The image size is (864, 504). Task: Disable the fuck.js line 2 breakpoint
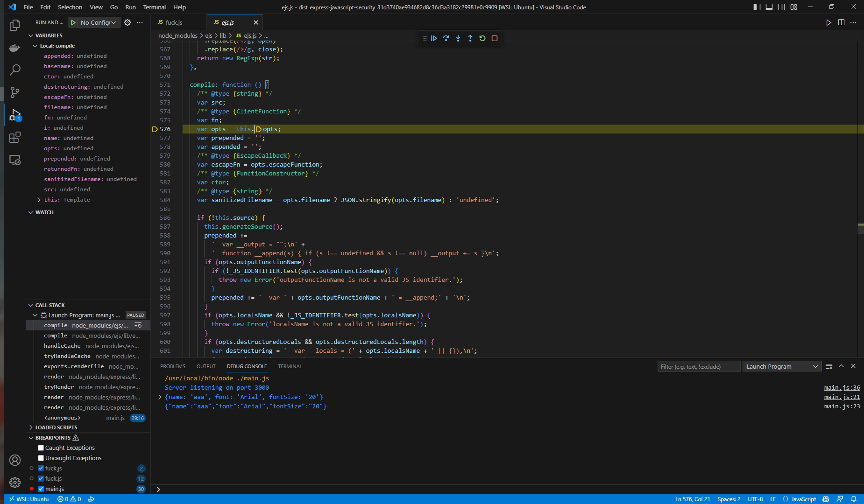click(41, 469)
